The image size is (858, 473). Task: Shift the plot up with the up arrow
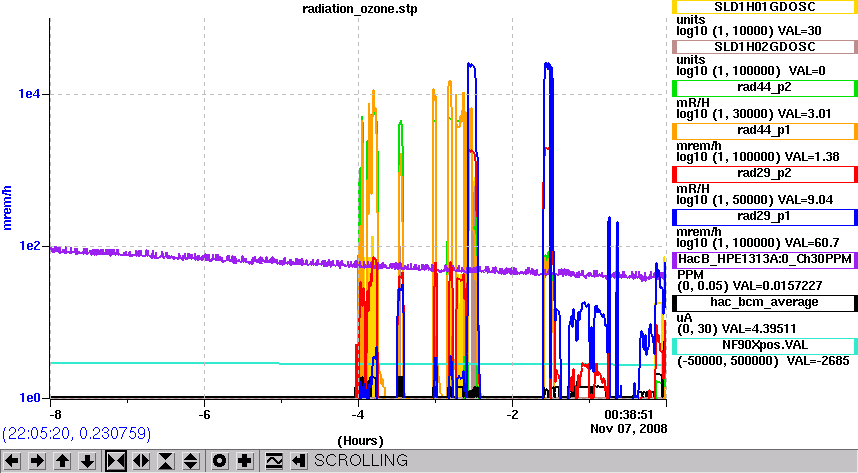(62, 460)
